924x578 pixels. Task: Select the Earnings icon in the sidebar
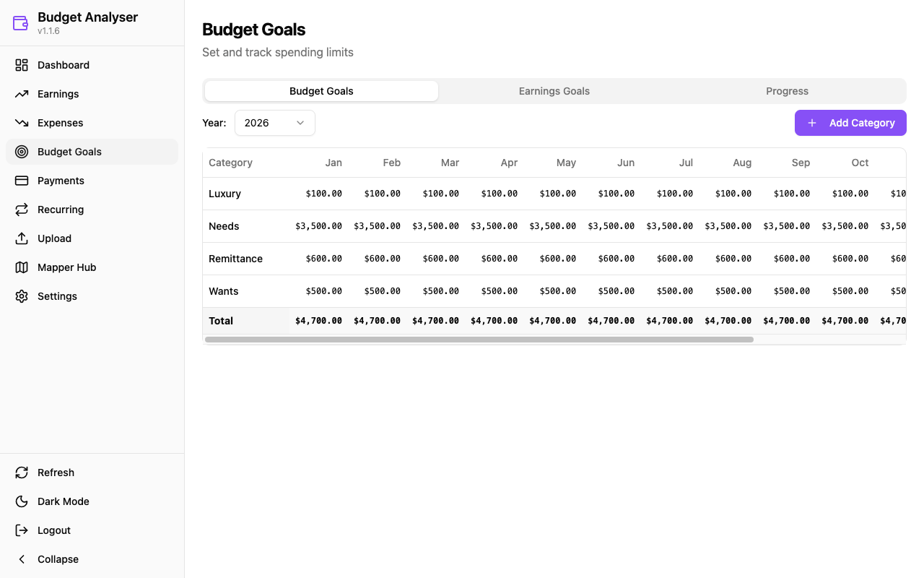pos(21,94)
